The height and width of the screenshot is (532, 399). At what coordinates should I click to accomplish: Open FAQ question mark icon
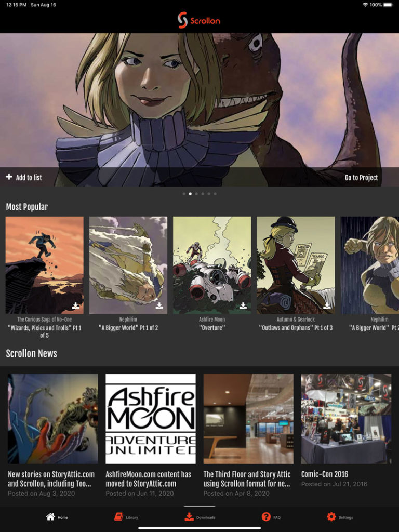click(x=266, y=517)
